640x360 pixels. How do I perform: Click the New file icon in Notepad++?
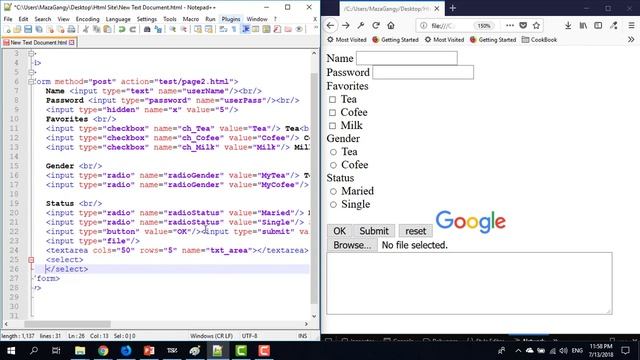(7, 29)
